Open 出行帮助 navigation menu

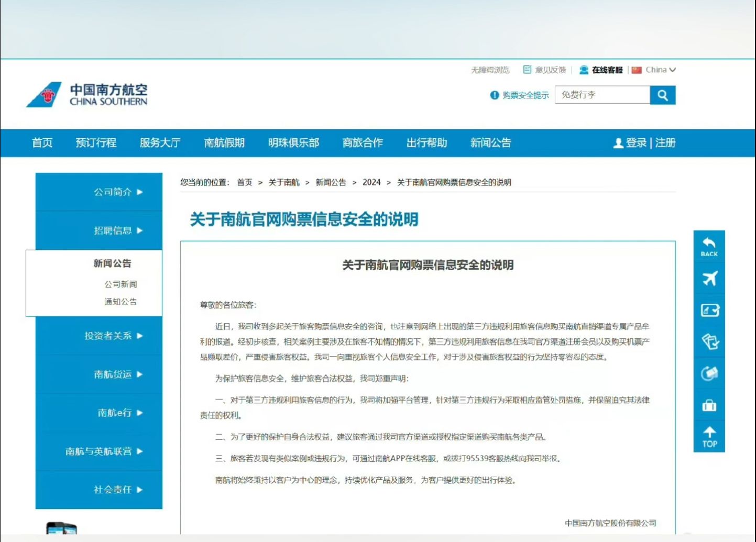click(x=426, y=143)
